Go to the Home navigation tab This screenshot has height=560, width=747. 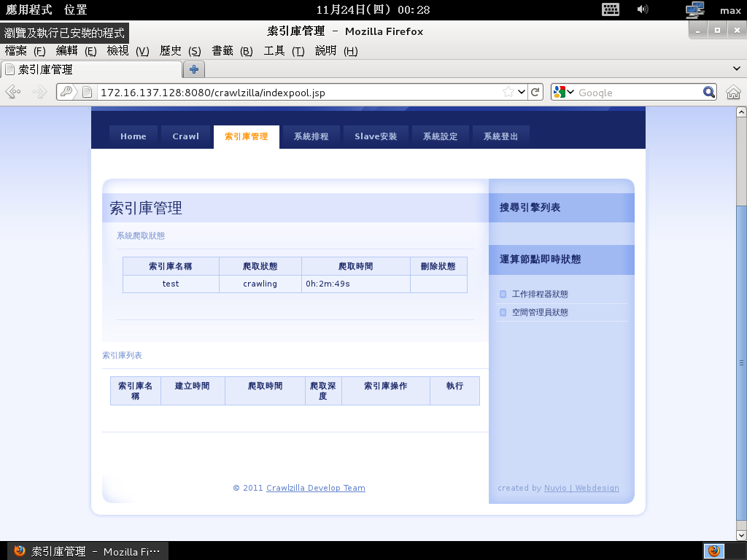click(x=133, y=136)
